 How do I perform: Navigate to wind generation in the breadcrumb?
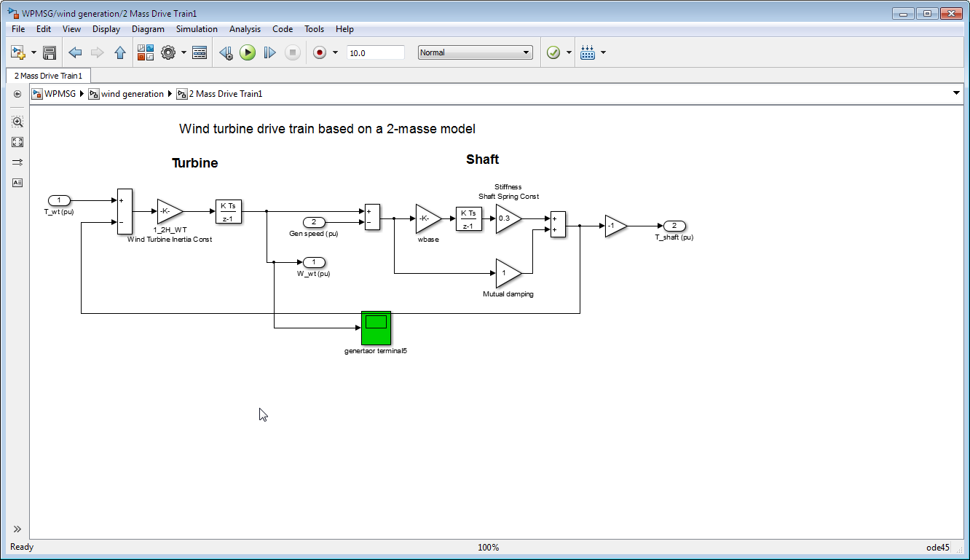tap(132, 94)
